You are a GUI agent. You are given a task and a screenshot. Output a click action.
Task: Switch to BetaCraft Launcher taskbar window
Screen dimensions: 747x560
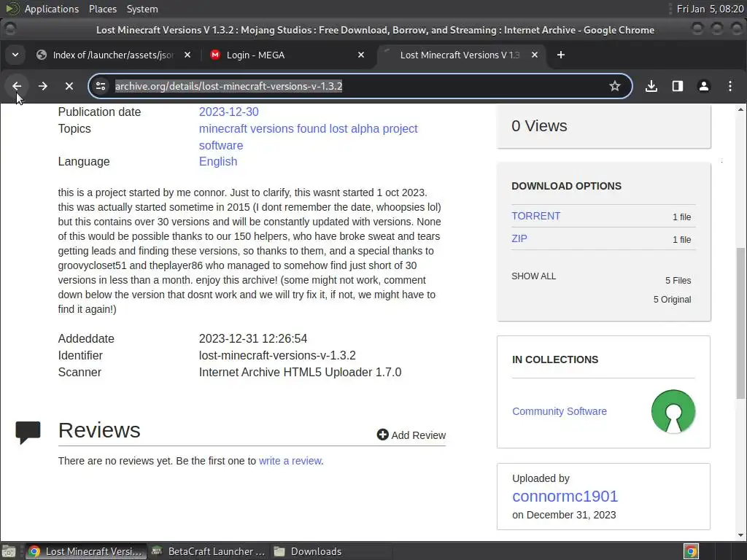208,551
